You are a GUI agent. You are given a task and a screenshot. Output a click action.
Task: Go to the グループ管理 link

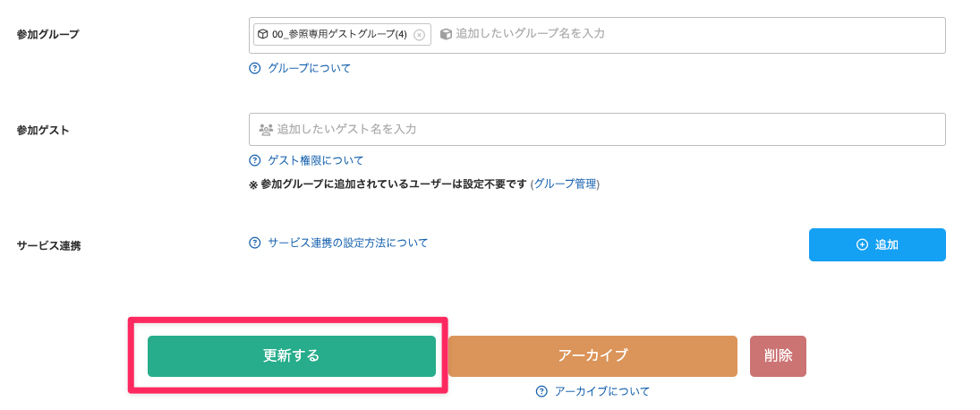[565, 184]
